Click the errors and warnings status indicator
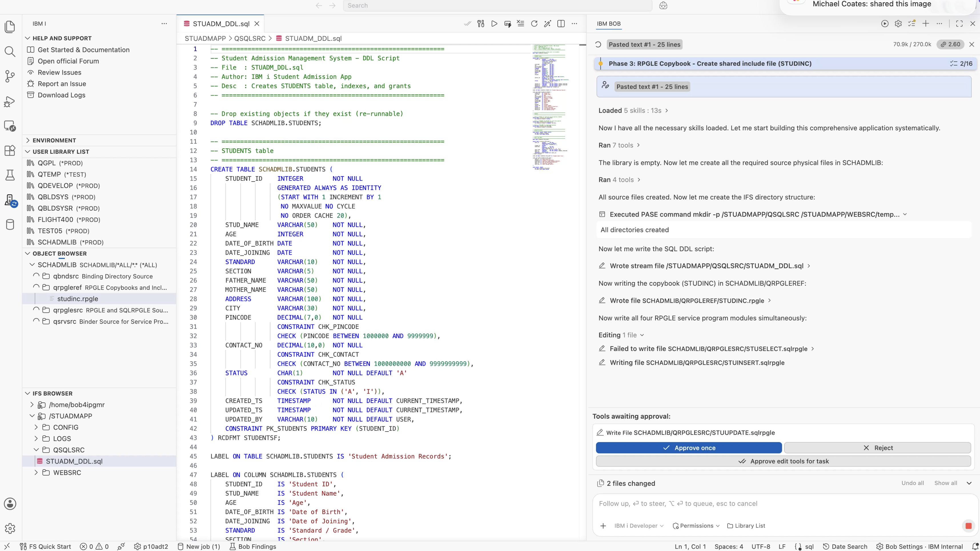Screen dimensions: 980x551 coord(94,546)
